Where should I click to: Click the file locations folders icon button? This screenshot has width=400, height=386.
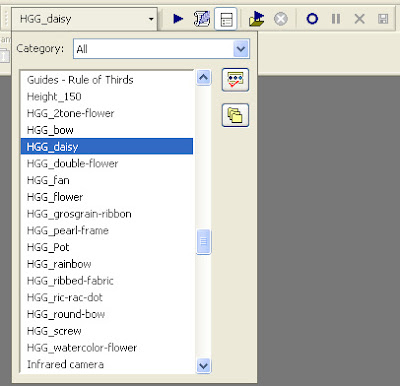[x=235, y=115]
